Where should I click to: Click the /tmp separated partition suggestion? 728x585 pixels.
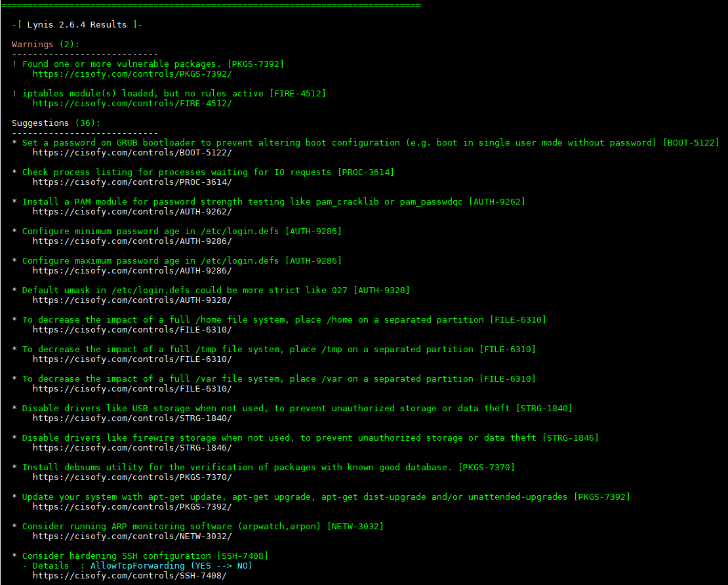coord(279,349)
